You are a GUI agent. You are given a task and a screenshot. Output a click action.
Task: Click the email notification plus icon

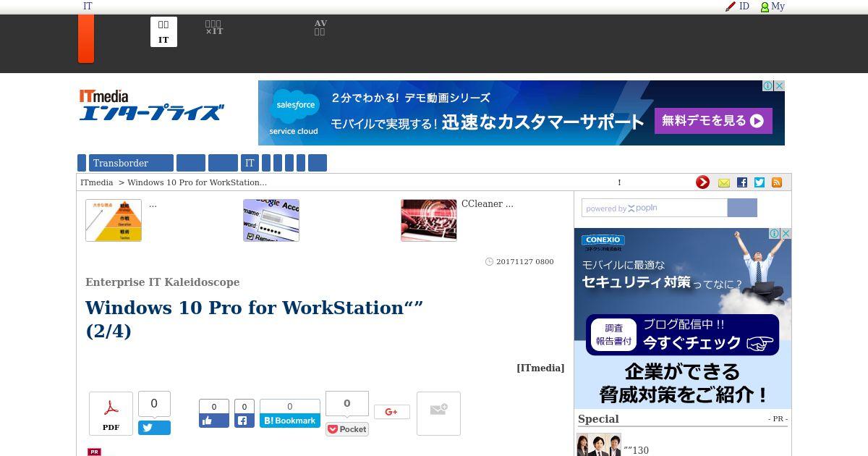click(438, 414)
